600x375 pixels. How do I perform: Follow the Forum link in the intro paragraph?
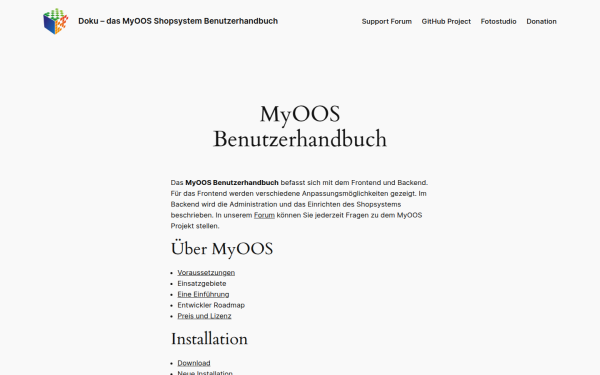(x=264, y=215)
